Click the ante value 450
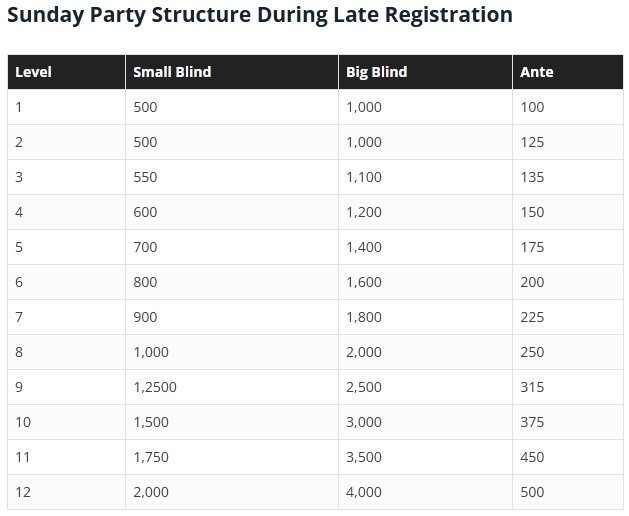 (x=532, y=457)
